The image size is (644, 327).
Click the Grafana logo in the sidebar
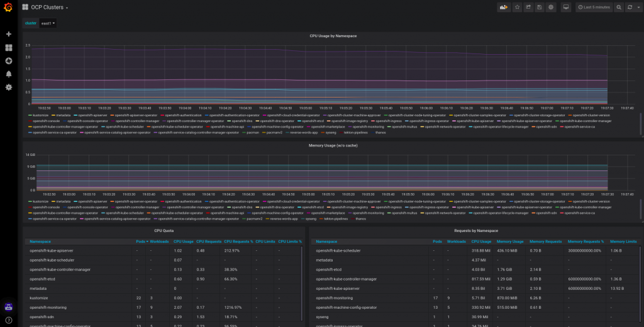click(9, 8)
